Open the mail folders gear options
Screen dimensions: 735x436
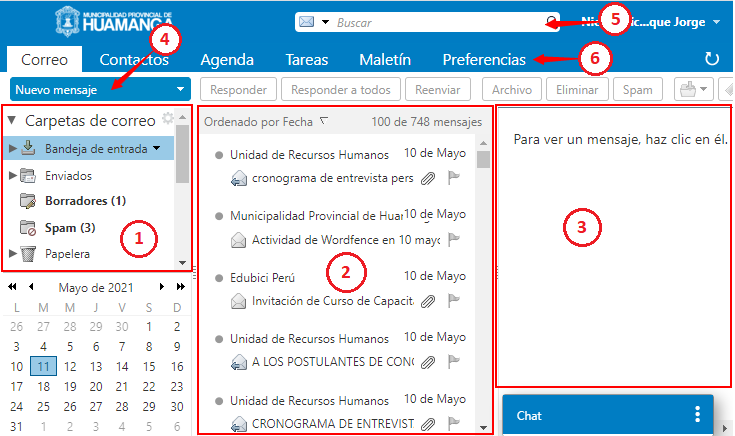(x=167, y=118)
